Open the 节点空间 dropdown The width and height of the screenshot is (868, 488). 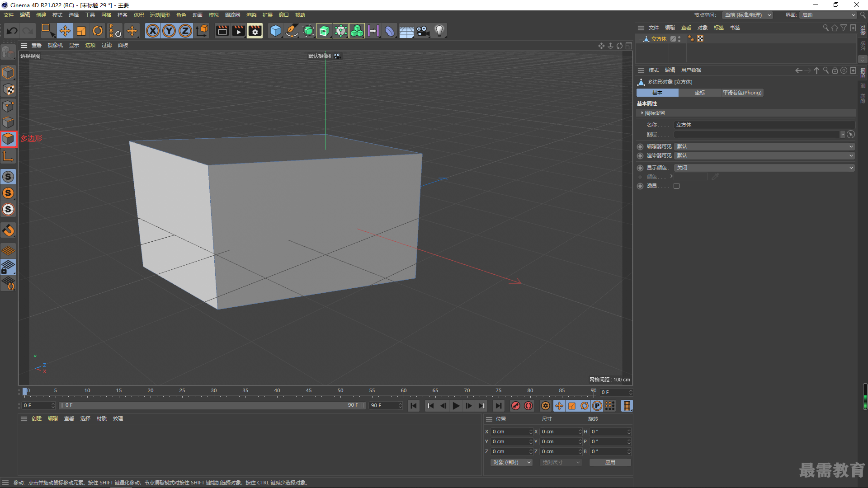tap(747, 15)
